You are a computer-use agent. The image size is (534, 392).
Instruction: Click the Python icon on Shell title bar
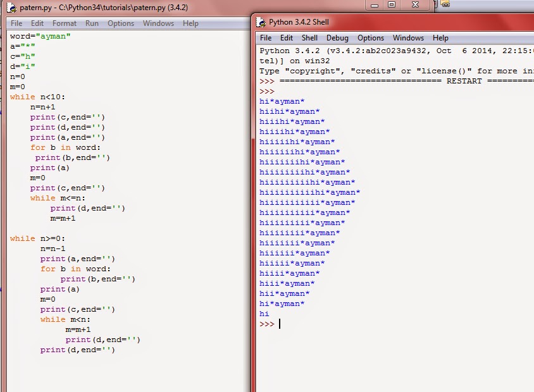(x=259, y=21)
